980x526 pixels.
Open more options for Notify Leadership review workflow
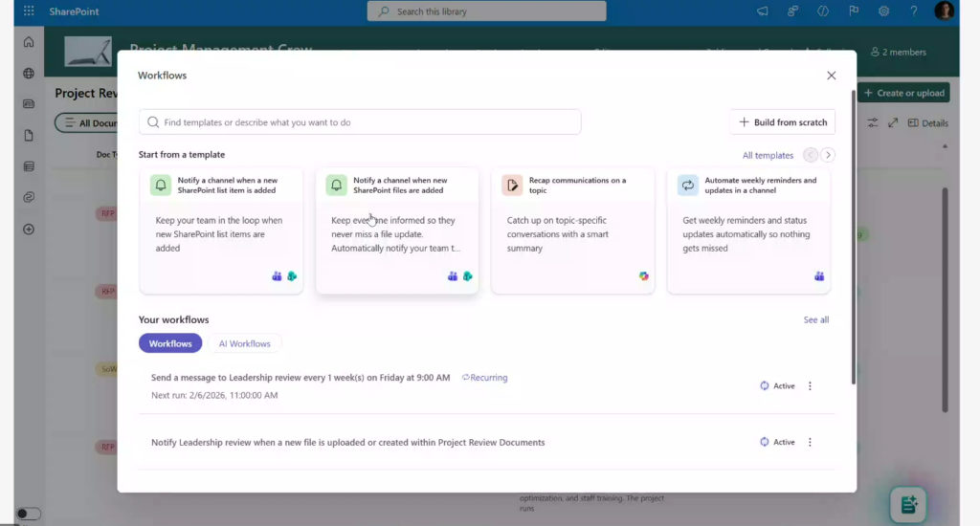point(810,443)
